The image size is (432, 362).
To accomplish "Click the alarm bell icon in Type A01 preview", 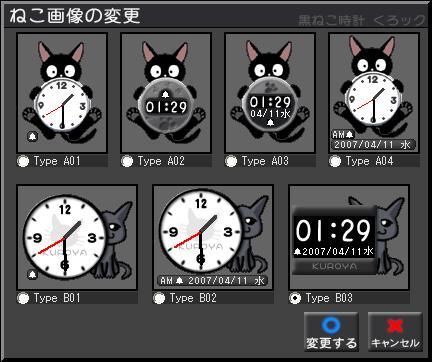I will click(32, 136).
